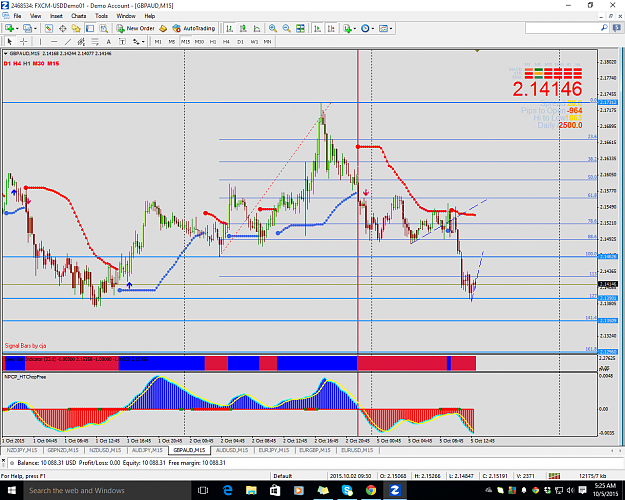
Task: Toggle AutoTrading on or off
Action: [x=194, y=28]
